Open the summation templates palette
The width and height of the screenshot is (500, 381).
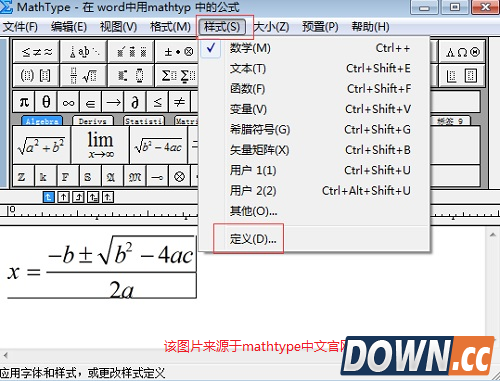coord(178,75)
